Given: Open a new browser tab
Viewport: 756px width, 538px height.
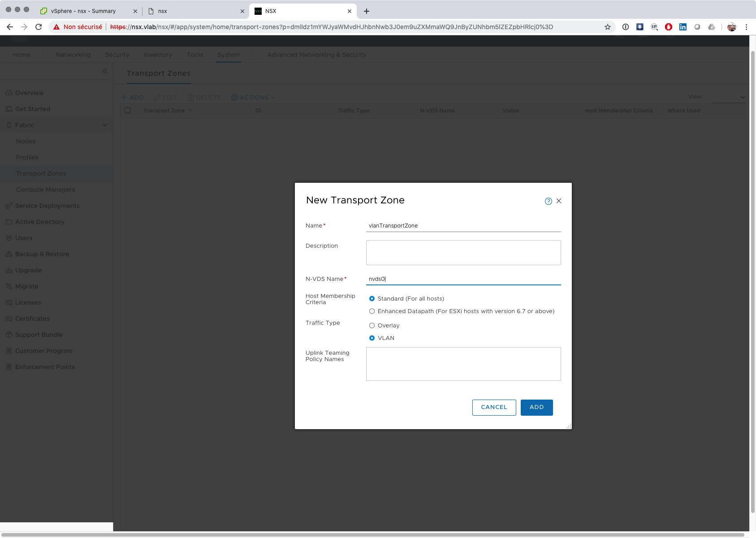Looking at the screenshot, I should pos(367,11).
